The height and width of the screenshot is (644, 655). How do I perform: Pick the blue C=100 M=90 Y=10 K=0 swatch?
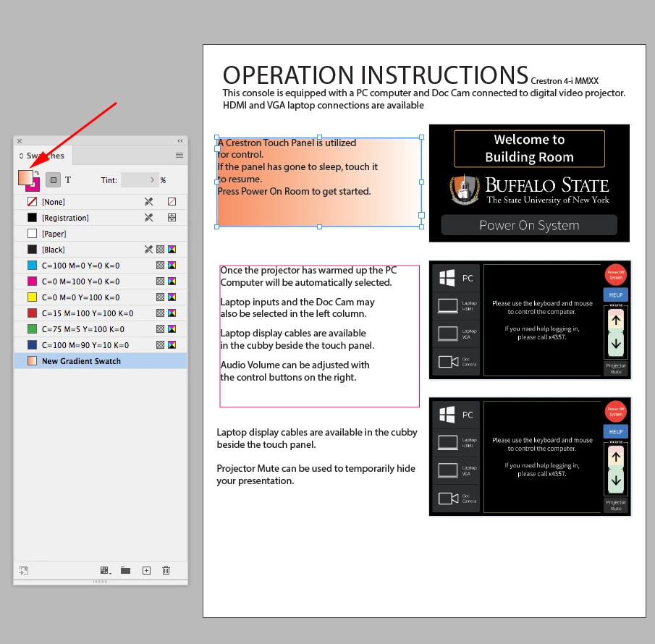pos(101,345)
